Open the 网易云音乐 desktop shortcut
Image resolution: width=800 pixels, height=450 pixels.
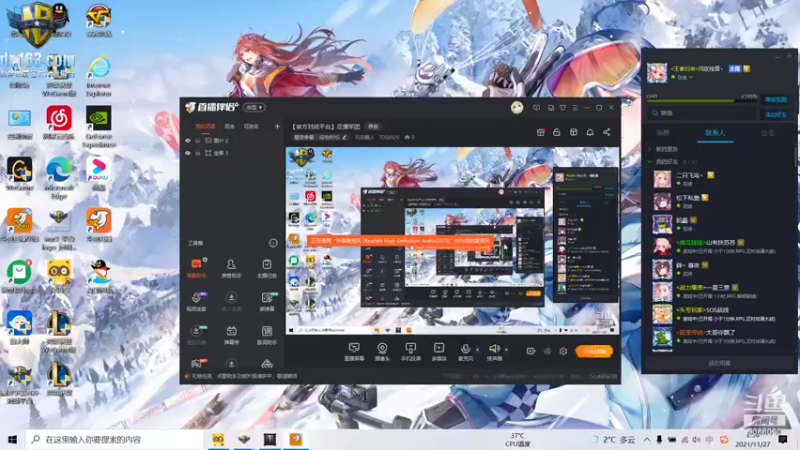(59, 122)
